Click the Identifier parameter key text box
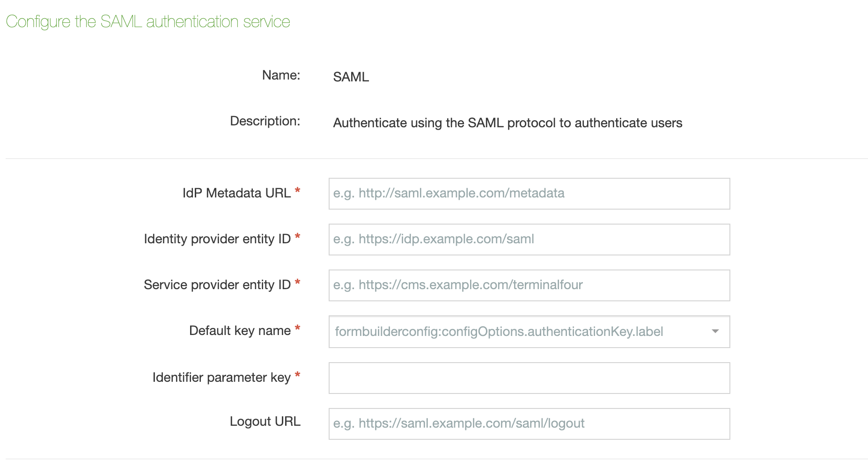 click(x=529, y=378)
